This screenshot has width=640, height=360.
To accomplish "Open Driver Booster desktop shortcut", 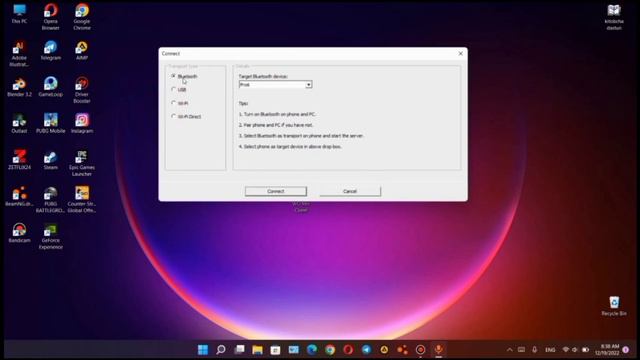I will [82, 90].
